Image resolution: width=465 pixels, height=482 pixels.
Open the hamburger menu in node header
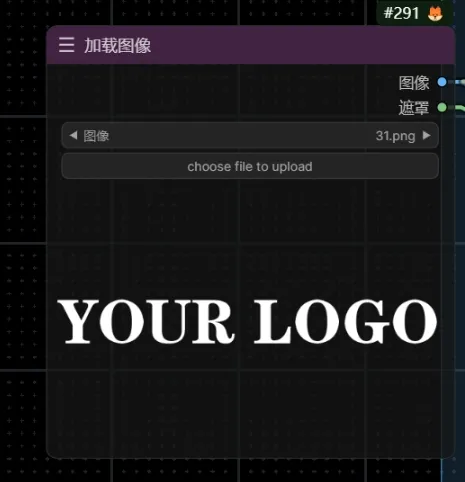point(66,45)
